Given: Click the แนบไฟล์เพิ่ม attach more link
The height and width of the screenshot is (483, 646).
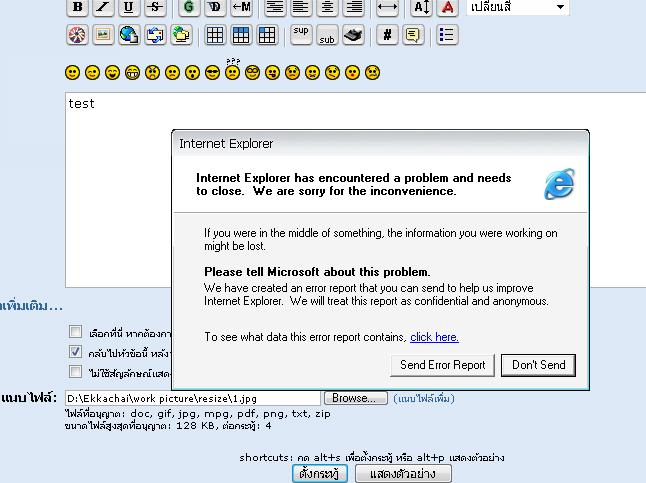Looking at the screenshot, I should click(x=424, y=399).
